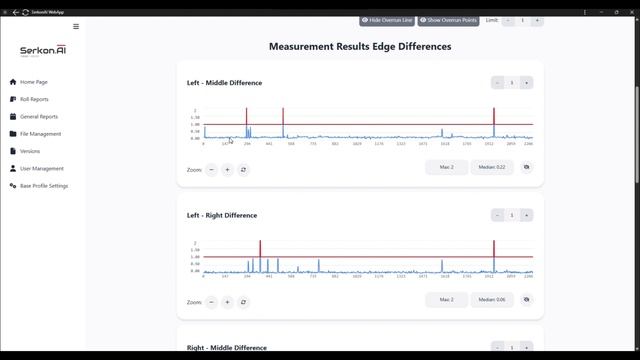Reset zoom on Left - Right chart
The width and height of the screenshot is (640, 360).
(243, 302)
